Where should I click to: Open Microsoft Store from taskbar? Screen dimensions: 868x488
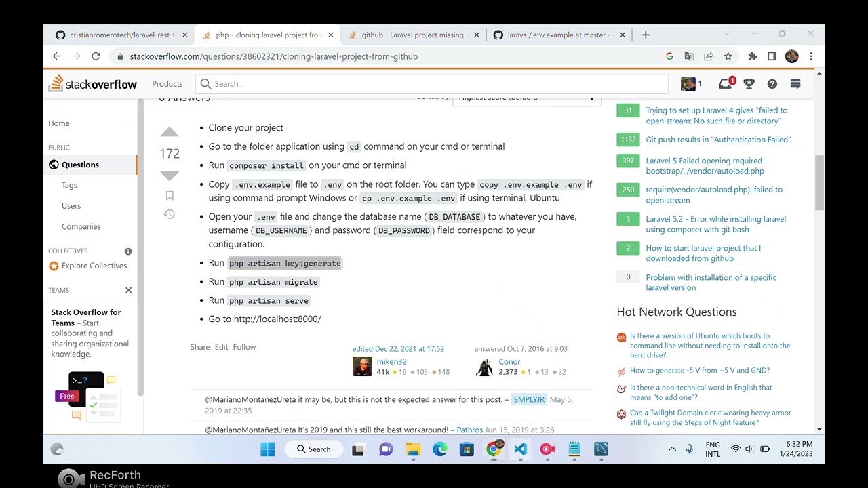click(467, 449)
